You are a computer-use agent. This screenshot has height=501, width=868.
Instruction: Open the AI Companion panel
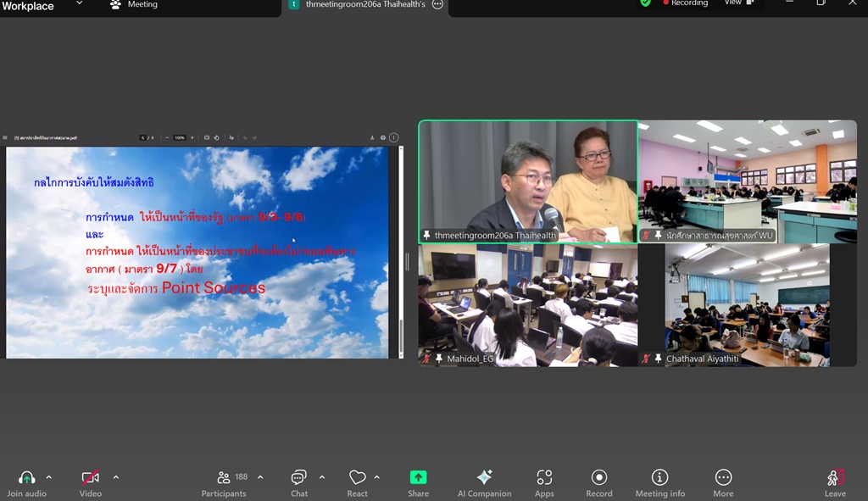tap(484, 477)
